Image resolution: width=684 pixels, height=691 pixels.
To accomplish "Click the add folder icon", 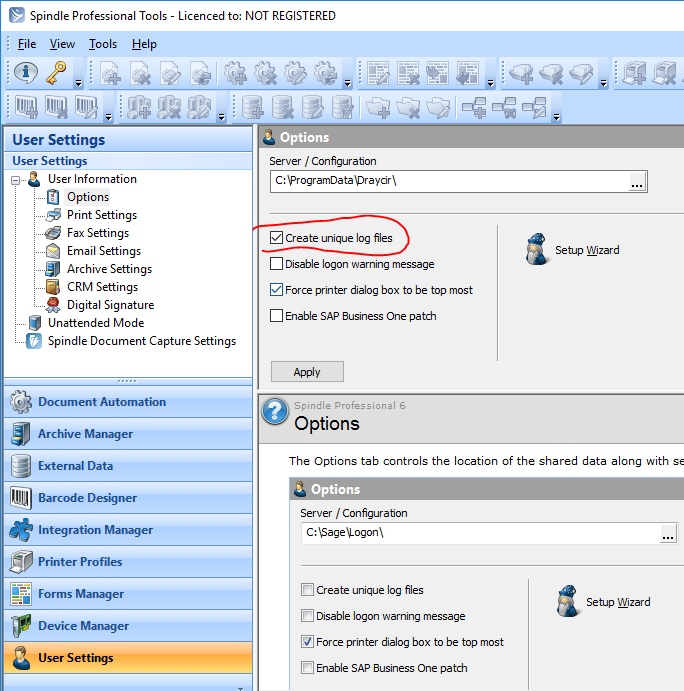I will (378, 108).
